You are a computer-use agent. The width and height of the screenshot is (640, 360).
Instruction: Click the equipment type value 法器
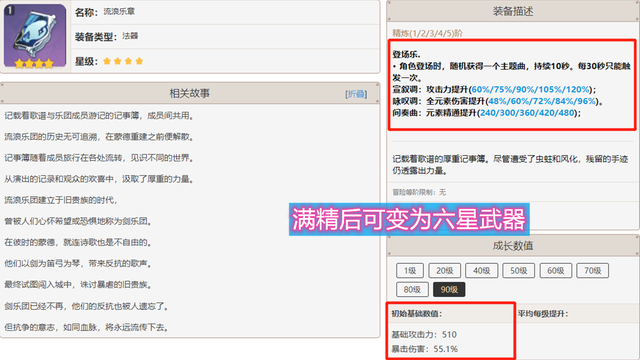130,36
